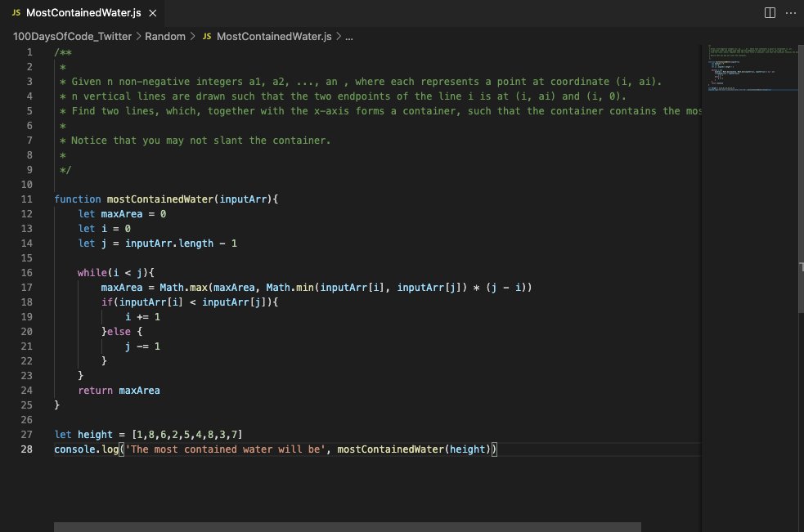Click the vertical scrollbar slider
Image resolution: width=804 pixels, height=532 pixels.
tap(801, 178)
